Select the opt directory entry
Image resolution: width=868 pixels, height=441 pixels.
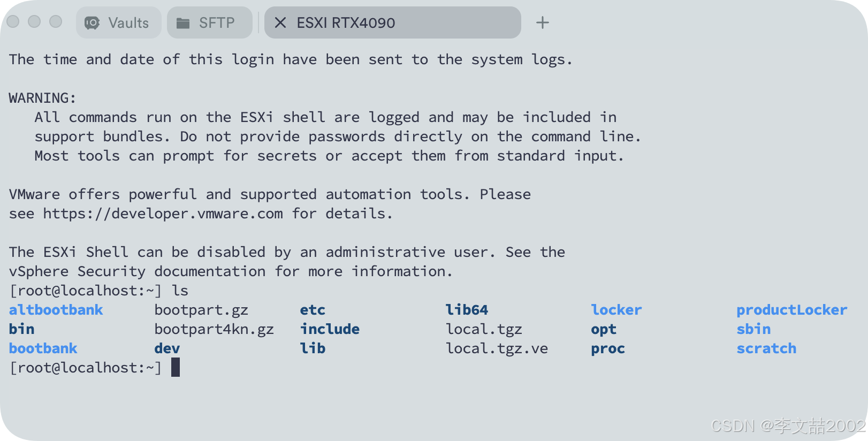(x=603, y=329)
